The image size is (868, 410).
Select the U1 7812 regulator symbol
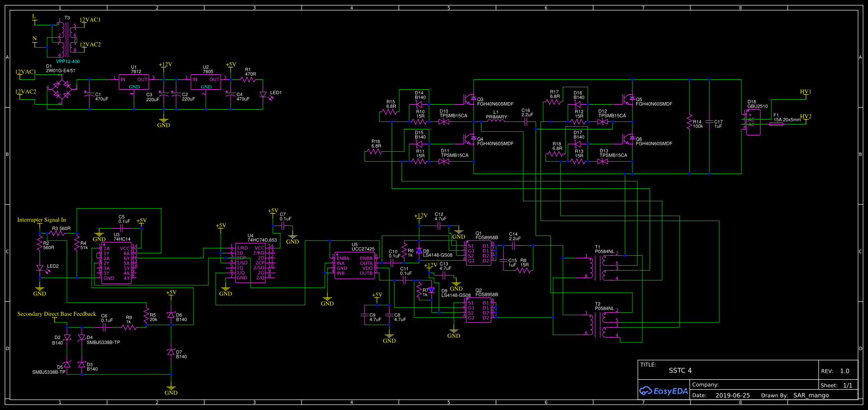pos(133,82)
